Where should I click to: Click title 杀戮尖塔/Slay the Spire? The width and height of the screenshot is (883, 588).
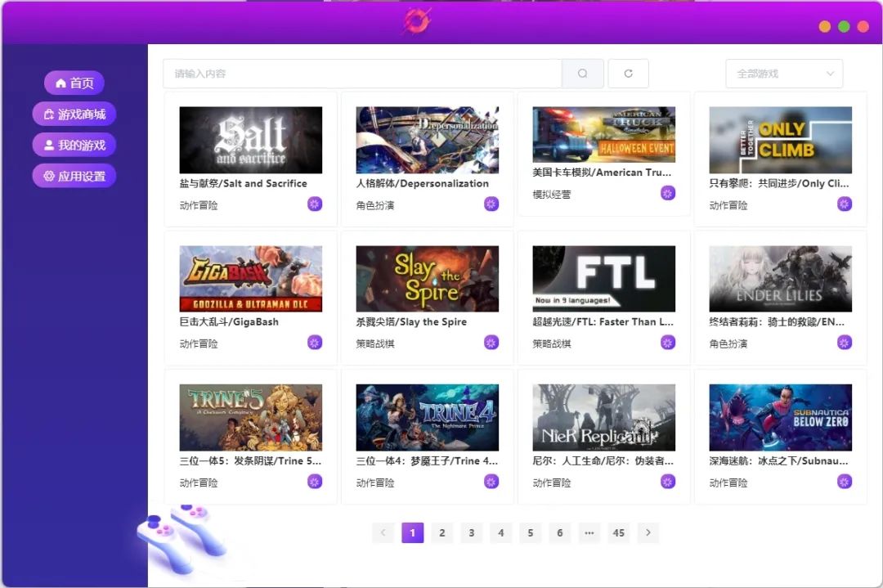click(x=411, y=322)
